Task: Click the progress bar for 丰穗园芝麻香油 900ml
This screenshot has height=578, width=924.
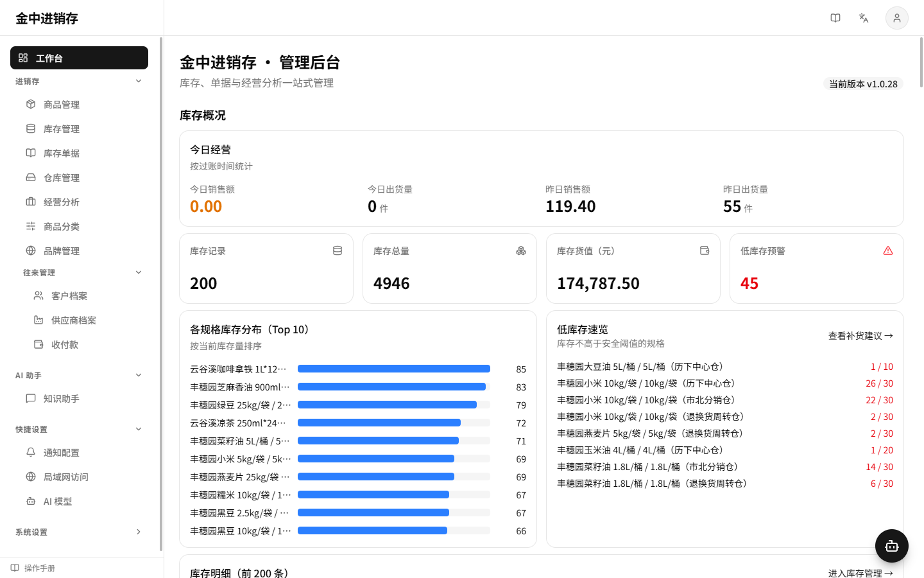Action: click(x=394, y=387)
